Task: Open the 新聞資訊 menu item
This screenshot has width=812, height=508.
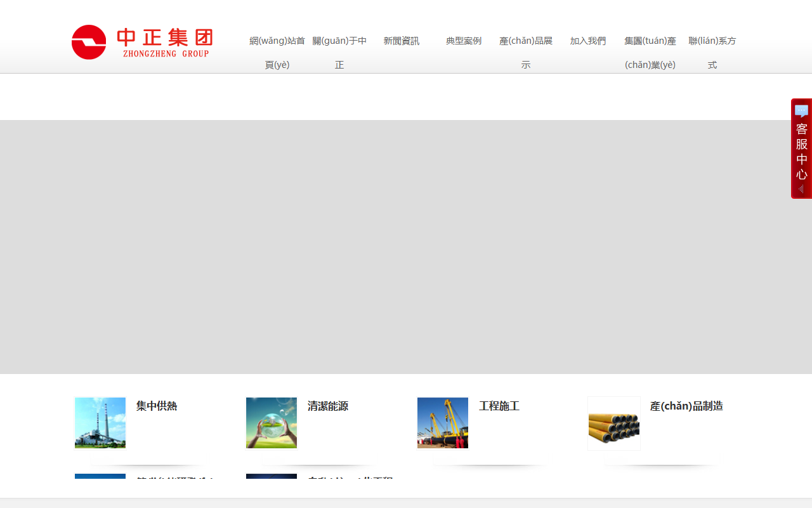Action: point(402,41)
